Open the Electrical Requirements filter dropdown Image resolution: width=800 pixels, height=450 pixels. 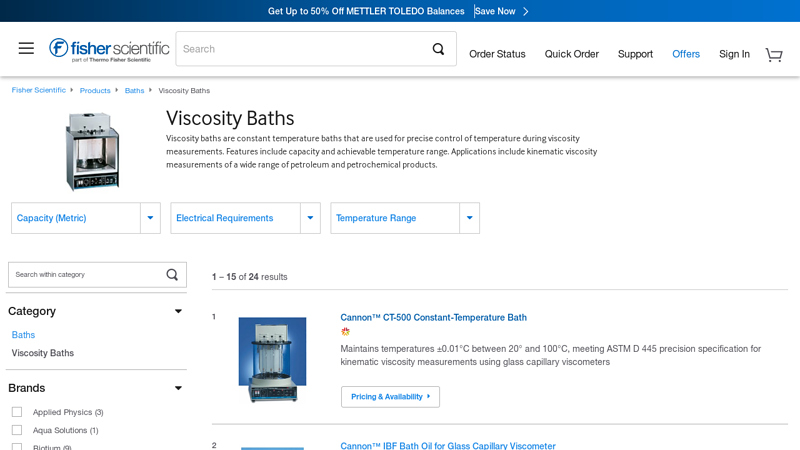click(245, 218)
